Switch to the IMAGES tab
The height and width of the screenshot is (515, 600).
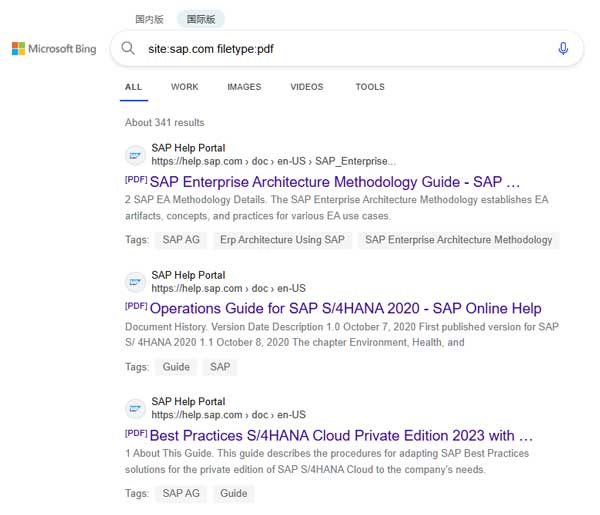click(x=244, y=87)
